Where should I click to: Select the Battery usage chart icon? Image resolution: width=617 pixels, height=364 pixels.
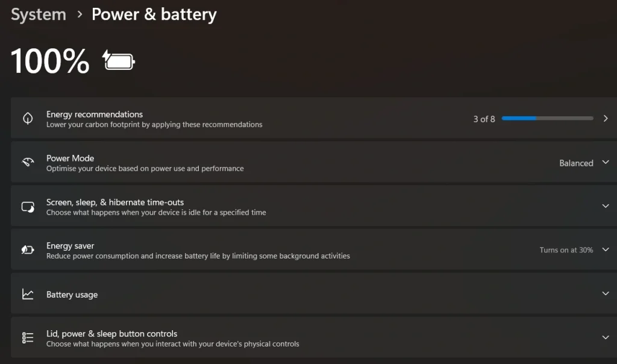tap(27, 293)
